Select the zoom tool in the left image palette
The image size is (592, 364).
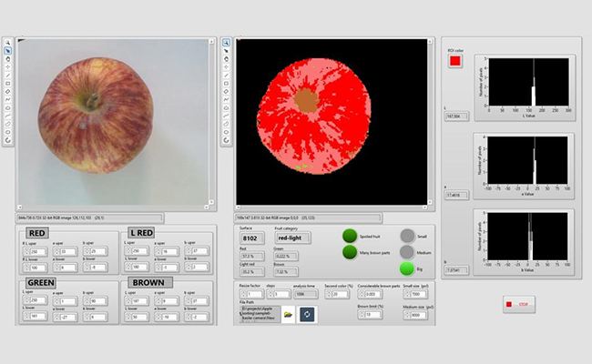[8, 43]
